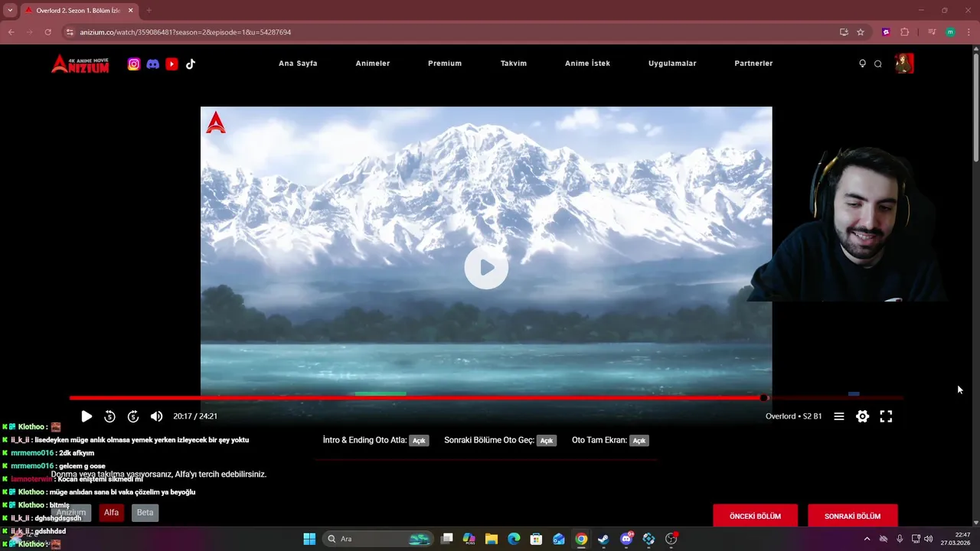The image size is (980, 551).
Task: Click the address bar URL
Action: pyautogui.click(x=185, y=32)
